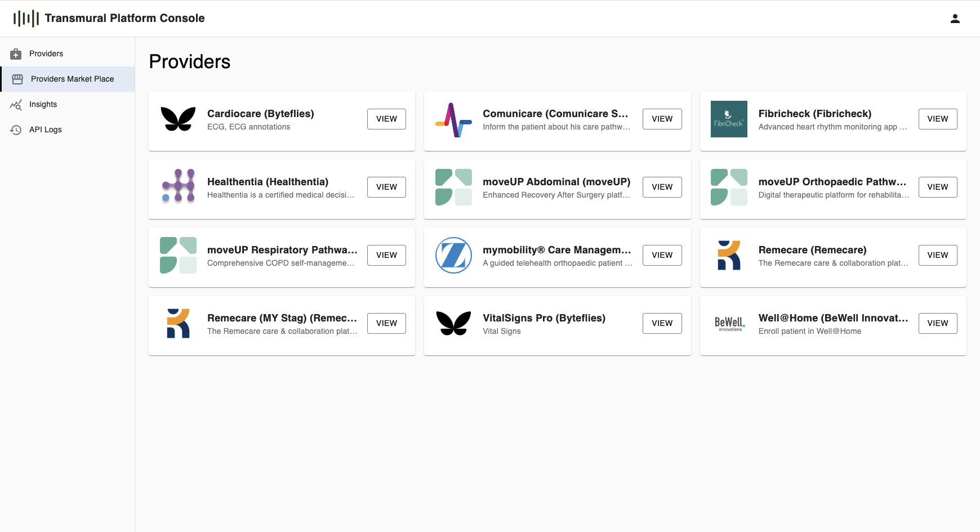Click the Comunicare heartbeat logo
This screenshot has width=980, height=532.
(453, 119)
